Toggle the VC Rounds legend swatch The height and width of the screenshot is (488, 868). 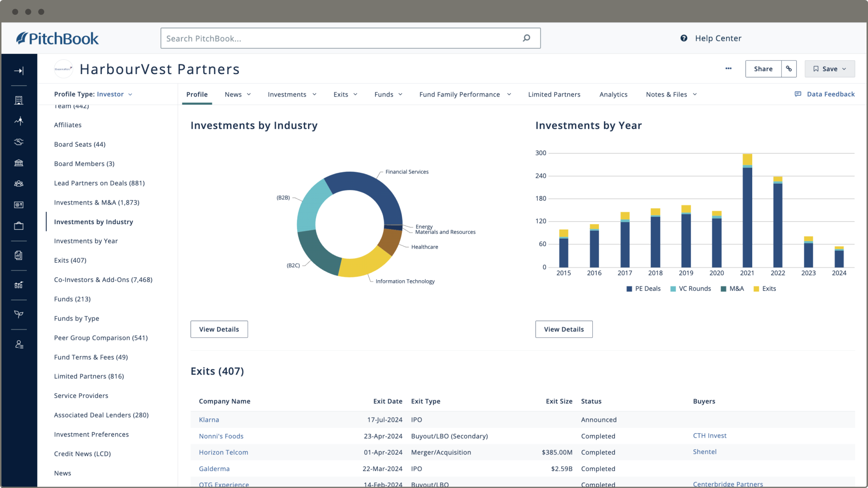673,289
